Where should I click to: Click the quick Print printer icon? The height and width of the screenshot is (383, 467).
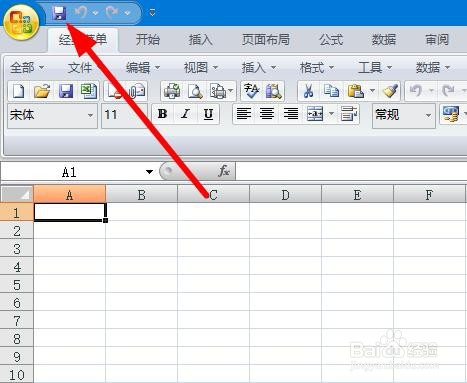pyautogui.click(x=172, y=91)
